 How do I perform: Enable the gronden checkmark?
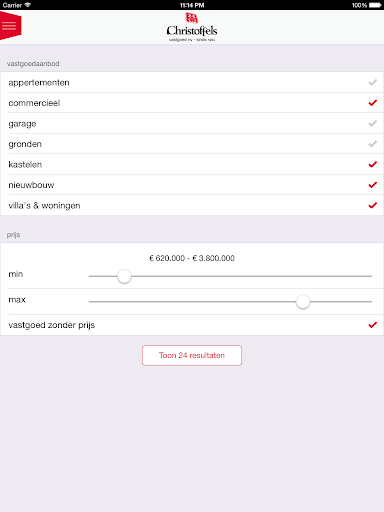click(373, 144)
